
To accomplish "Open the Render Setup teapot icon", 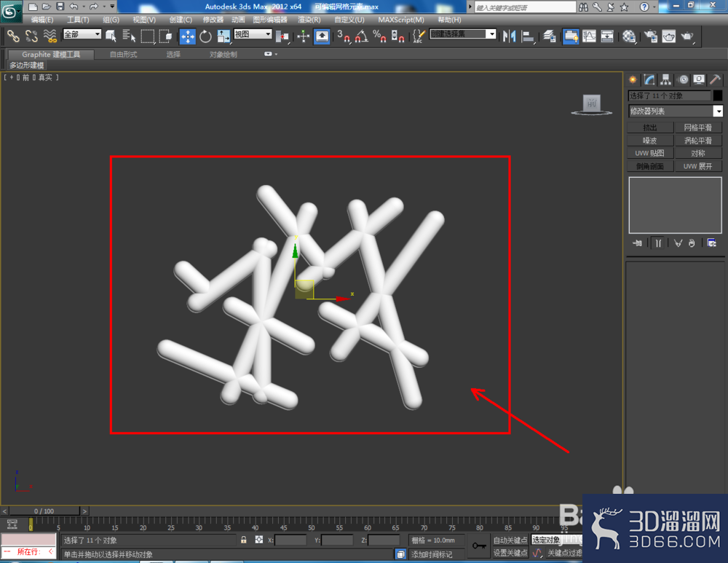I will tap(650, 36).
